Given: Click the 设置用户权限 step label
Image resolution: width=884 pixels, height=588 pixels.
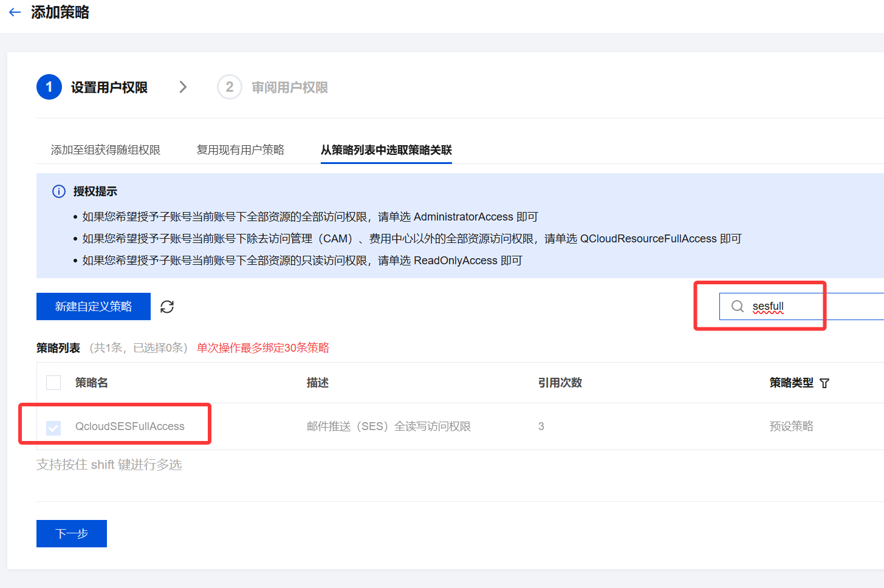Looking at the screenshot, I should click(x=109, y=87).
